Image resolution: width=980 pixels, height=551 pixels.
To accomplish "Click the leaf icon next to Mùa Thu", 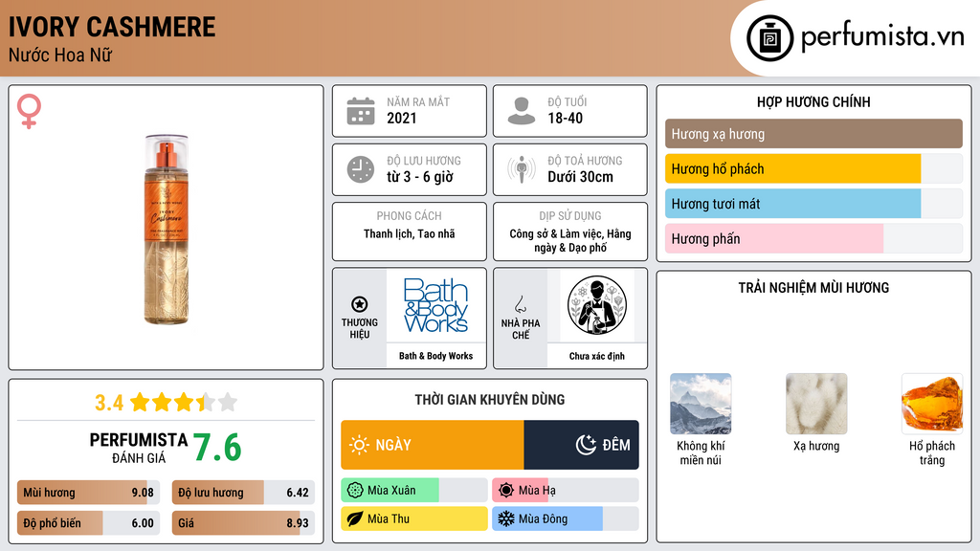I will click(355, 518).
